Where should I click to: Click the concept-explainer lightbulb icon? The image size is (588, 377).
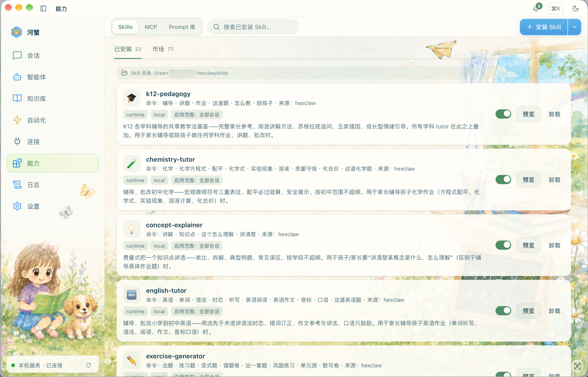[132, 229]
